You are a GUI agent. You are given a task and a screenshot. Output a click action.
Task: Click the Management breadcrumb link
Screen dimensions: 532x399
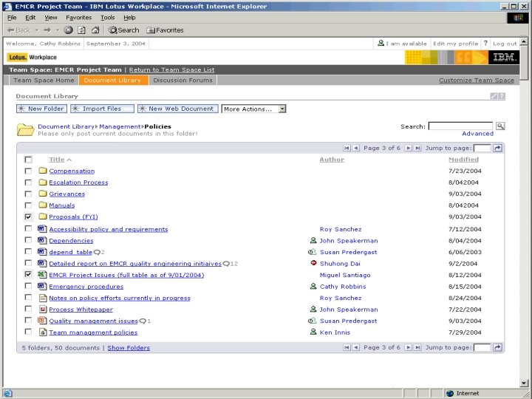coord(120,126)
